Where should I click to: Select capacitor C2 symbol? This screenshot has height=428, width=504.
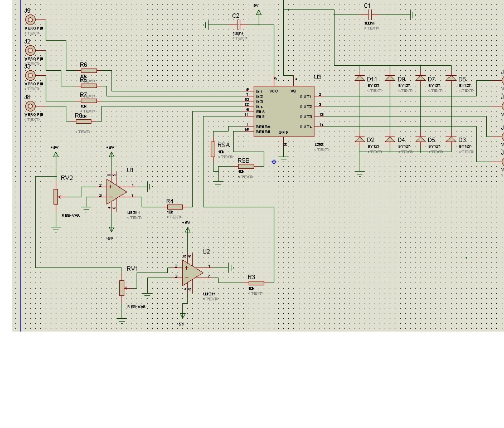(238, 25)
